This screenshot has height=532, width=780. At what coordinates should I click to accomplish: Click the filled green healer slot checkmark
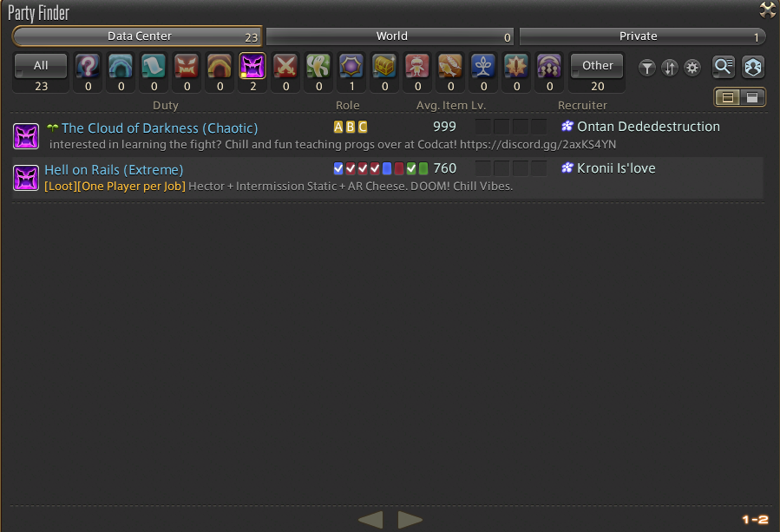point(411,168)
